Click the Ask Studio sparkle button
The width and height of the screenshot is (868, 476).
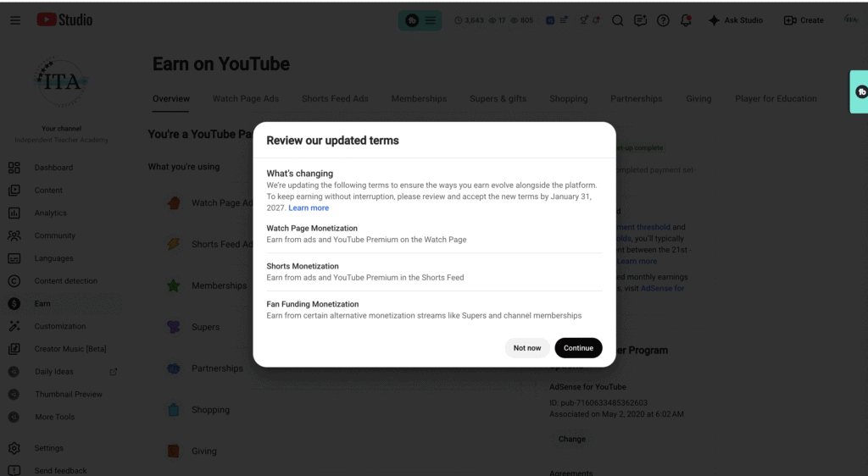(736, 20)
